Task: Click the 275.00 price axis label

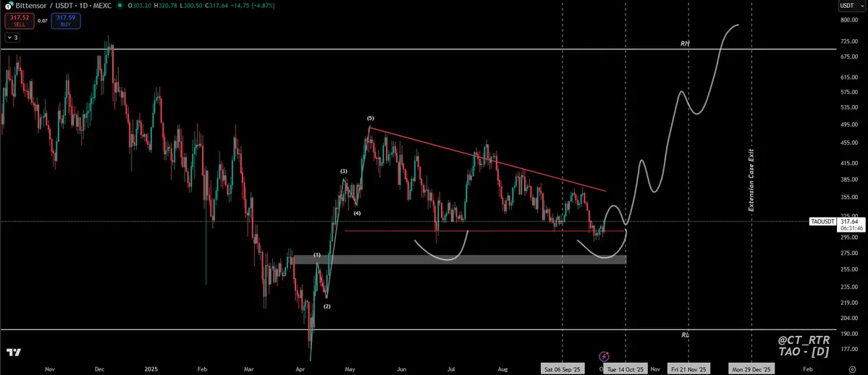Action: [x=848, y=253]
